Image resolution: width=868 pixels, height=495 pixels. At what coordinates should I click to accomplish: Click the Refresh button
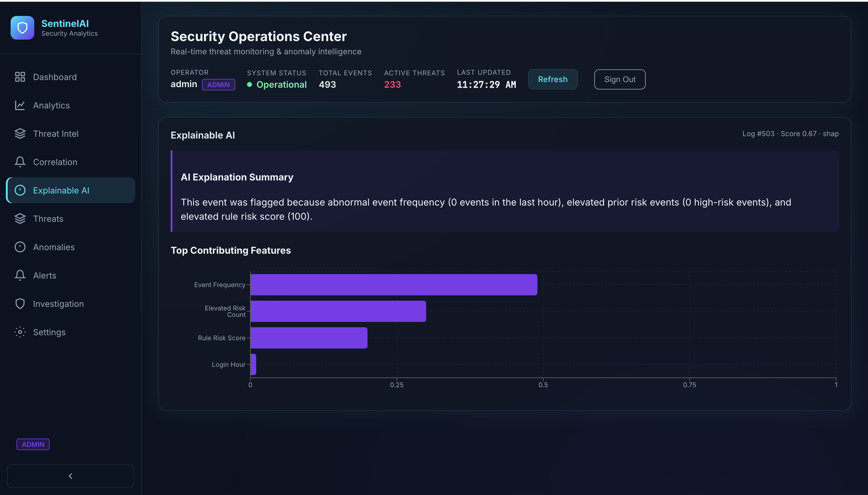[553, 79]
